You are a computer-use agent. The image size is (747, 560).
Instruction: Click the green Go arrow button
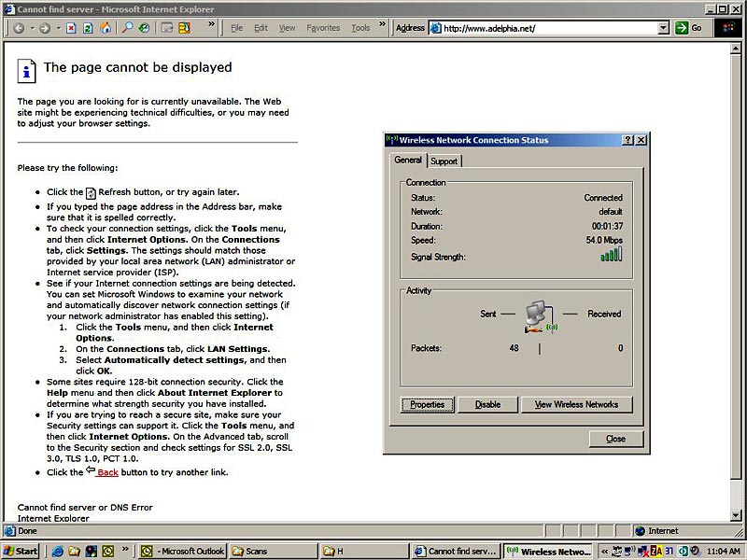coord(689,28)
